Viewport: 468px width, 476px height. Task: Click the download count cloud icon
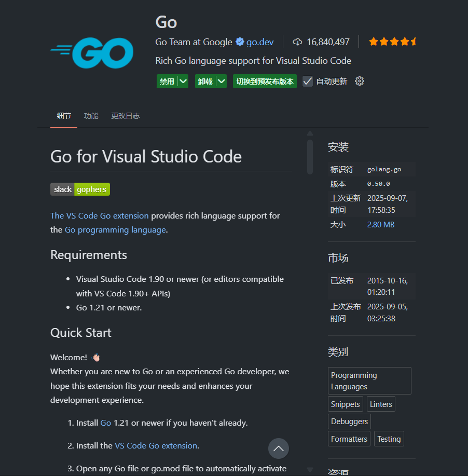pyautogui.click(x=297, y=42)
